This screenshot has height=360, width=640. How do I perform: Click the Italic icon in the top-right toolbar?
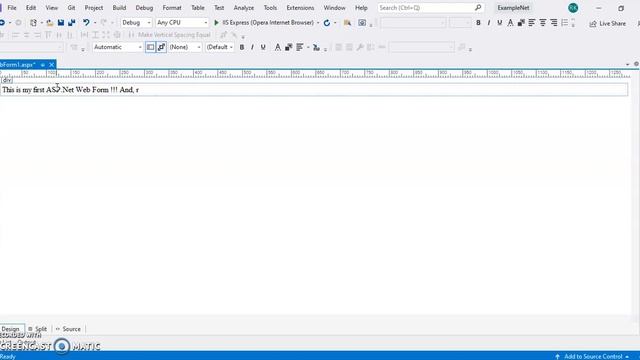click(489, 23)
